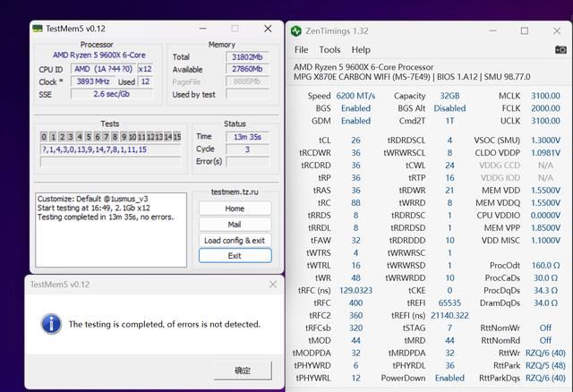The image size is (573, 392).
Task: Confirm the dialog with 确定 button
Action: click(x=243, y=371)
